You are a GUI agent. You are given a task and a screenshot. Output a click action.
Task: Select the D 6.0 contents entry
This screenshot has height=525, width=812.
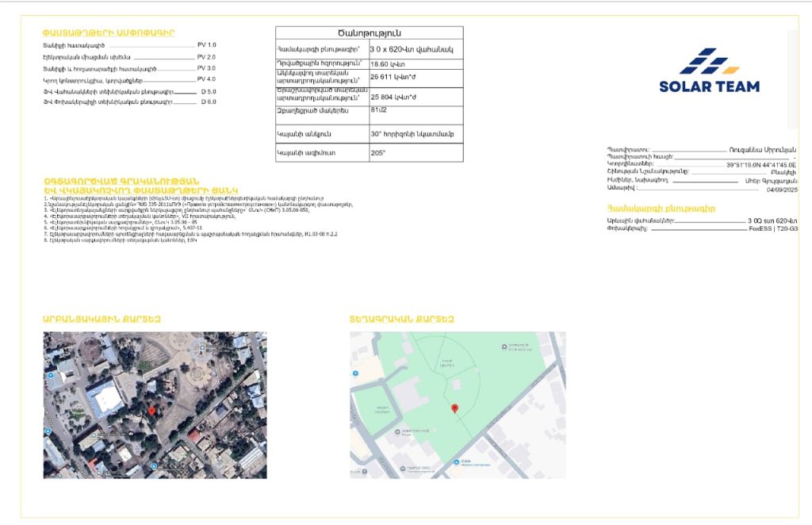[x=209, y=102]
